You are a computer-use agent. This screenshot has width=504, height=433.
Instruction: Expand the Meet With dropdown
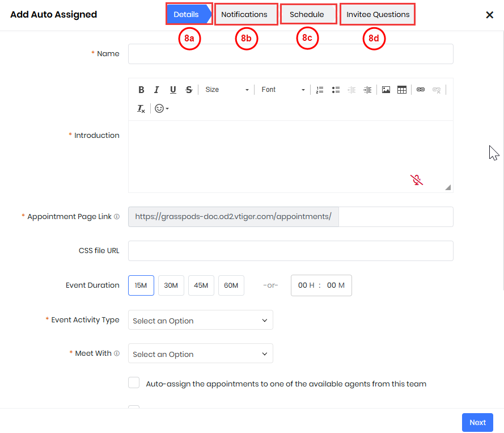(200, 354)
